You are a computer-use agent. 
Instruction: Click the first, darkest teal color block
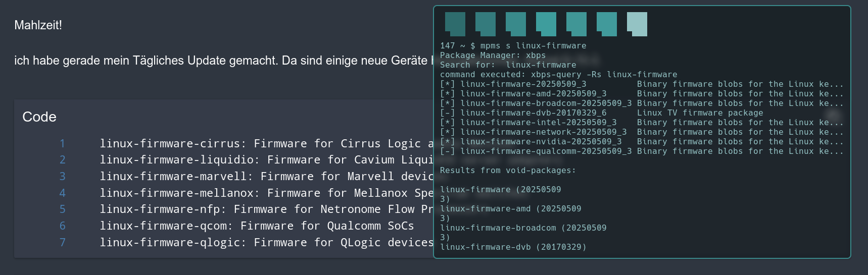pos(455,23)
